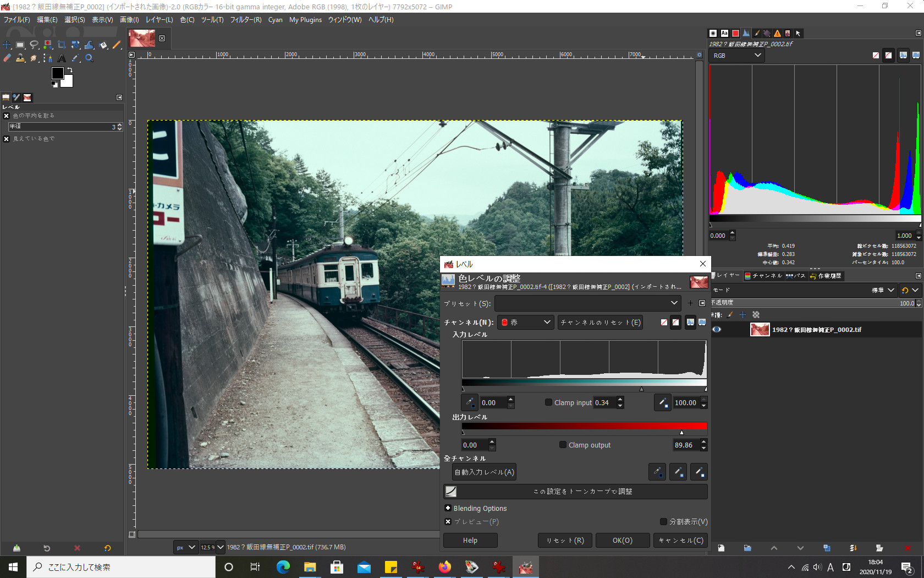
Task: Select the Free Select lasso tool
Action: (x=34, y=45)
